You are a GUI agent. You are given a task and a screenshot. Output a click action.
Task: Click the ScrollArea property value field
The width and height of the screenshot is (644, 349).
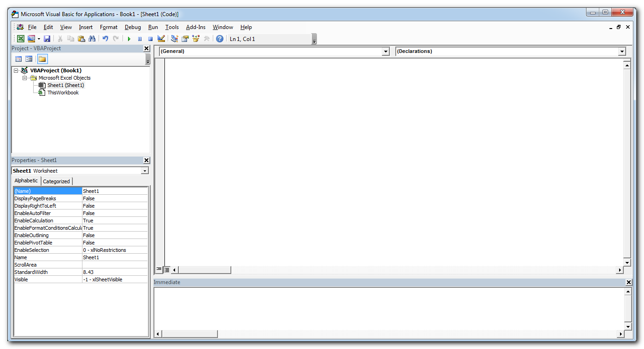tap(115, 265)
